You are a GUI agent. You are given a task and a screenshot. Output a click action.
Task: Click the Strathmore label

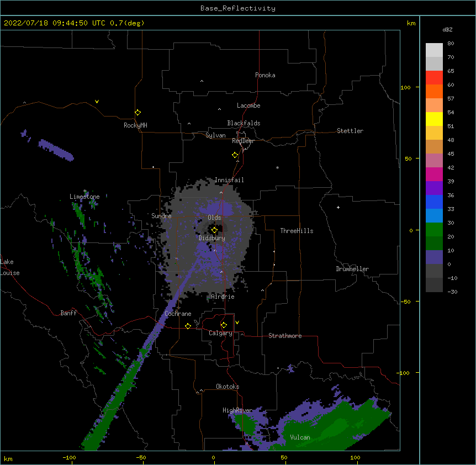click(x=285, y=336)
